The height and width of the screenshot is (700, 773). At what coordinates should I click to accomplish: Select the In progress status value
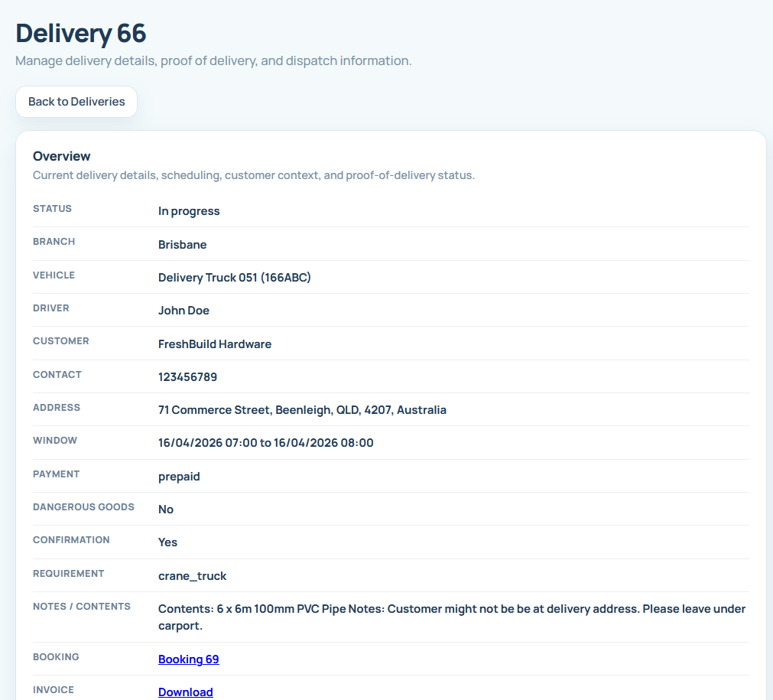tap(188, 210)
